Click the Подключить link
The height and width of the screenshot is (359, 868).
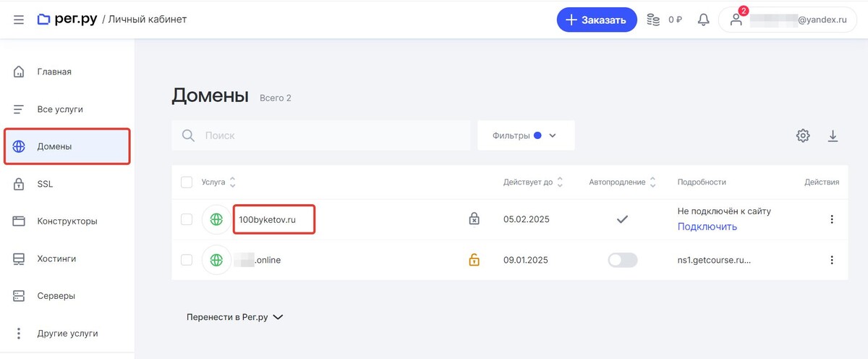click(x=707, y=227)
